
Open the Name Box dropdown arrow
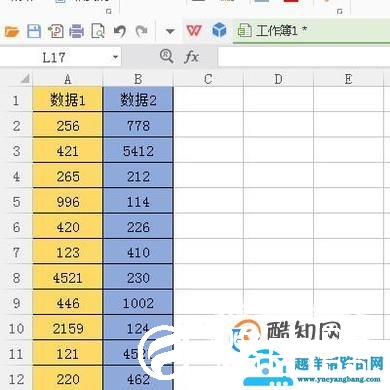pos(115,57)
